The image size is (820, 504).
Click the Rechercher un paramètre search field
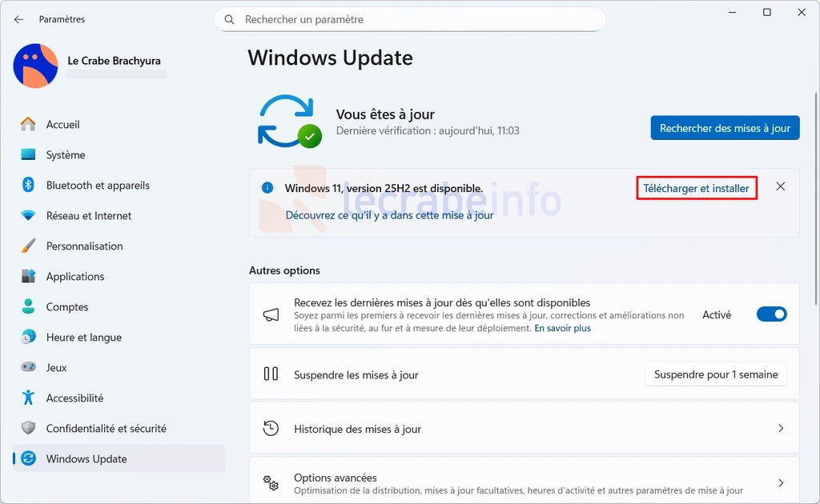410,19
